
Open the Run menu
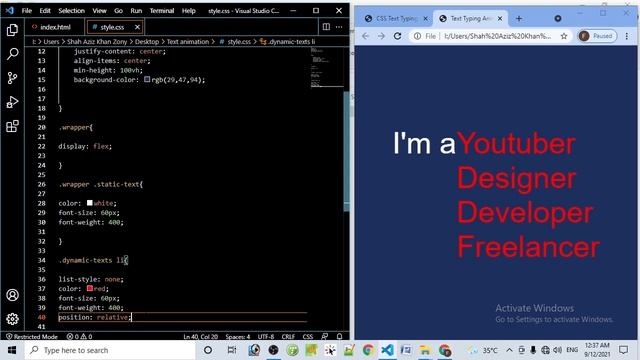[136, 11]
